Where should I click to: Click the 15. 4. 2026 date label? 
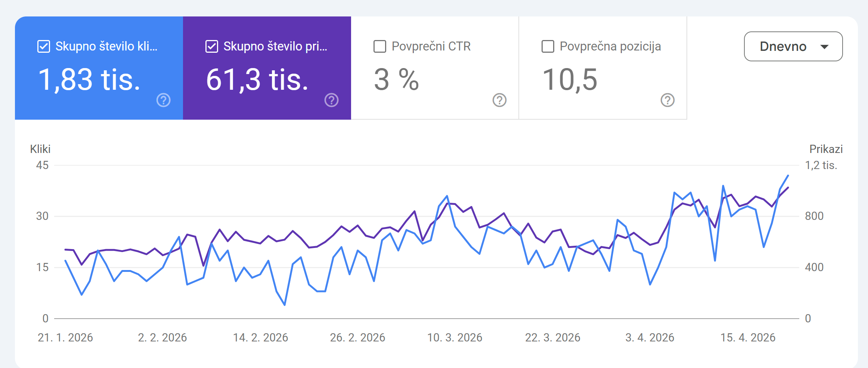pyautogui.click(x=748, y=338)
